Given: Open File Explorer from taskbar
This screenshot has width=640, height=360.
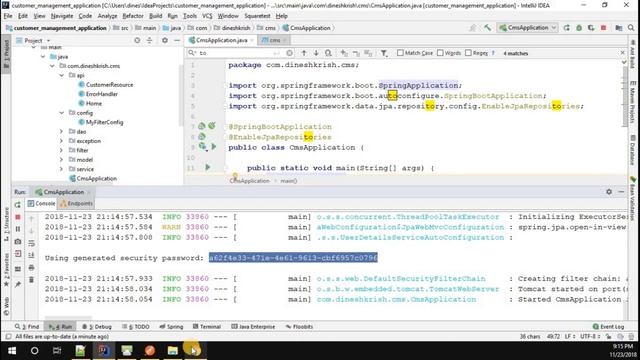Looking at the screenshot, I should click(x=173, y=351).
